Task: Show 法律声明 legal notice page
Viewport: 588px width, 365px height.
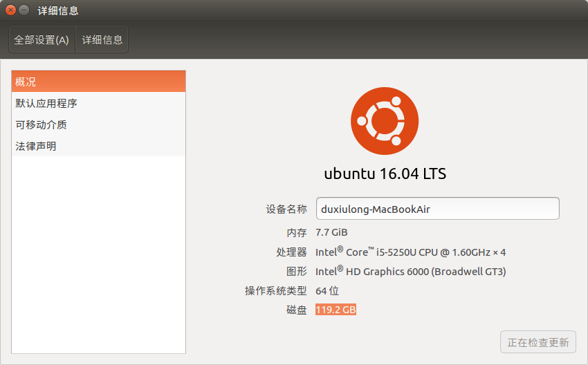Action: [x=99, y=146]
